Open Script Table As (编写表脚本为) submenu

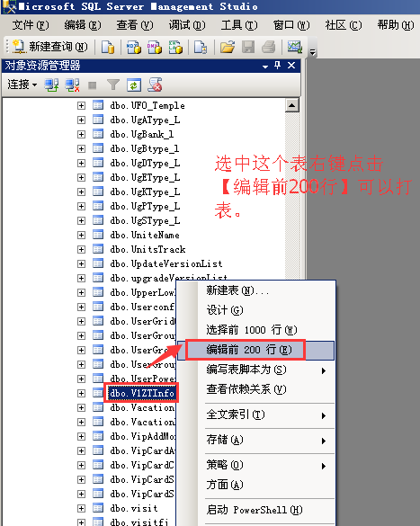(255, 370)
